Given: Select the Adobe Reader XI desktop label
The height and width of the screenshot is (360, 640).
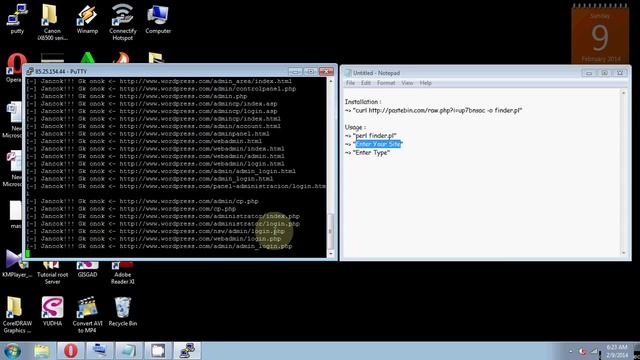Looking at the screenshot, I should point(122,278).
